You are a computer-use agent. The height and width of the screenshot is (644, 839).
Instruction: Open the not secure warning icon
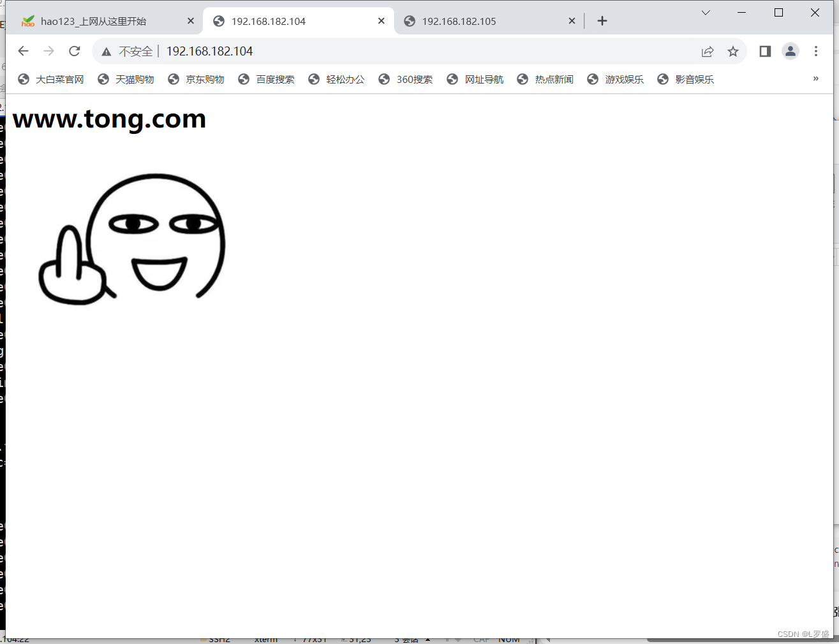(107, 52)
